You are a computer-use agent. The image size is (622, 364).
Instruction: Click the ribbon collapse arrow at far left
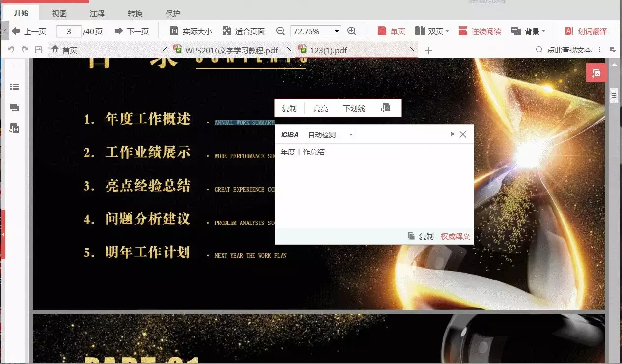click(4, 31)
